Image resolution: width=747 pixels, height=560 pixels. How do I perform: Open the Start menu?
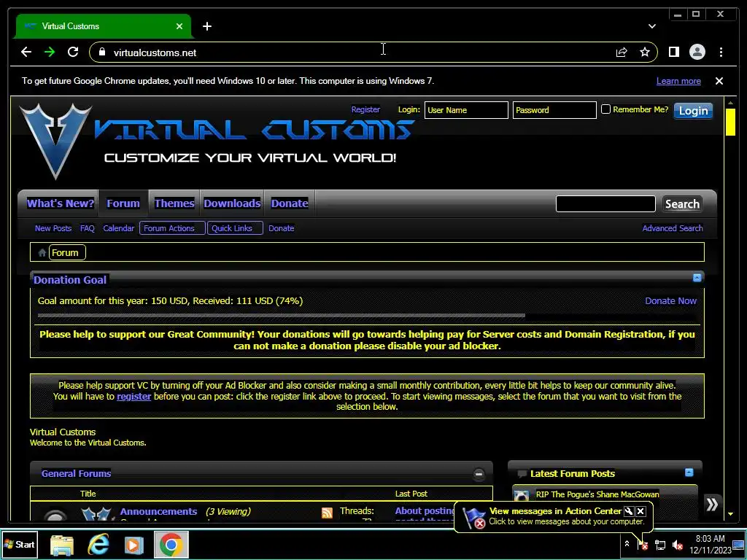tap(20, 544)
